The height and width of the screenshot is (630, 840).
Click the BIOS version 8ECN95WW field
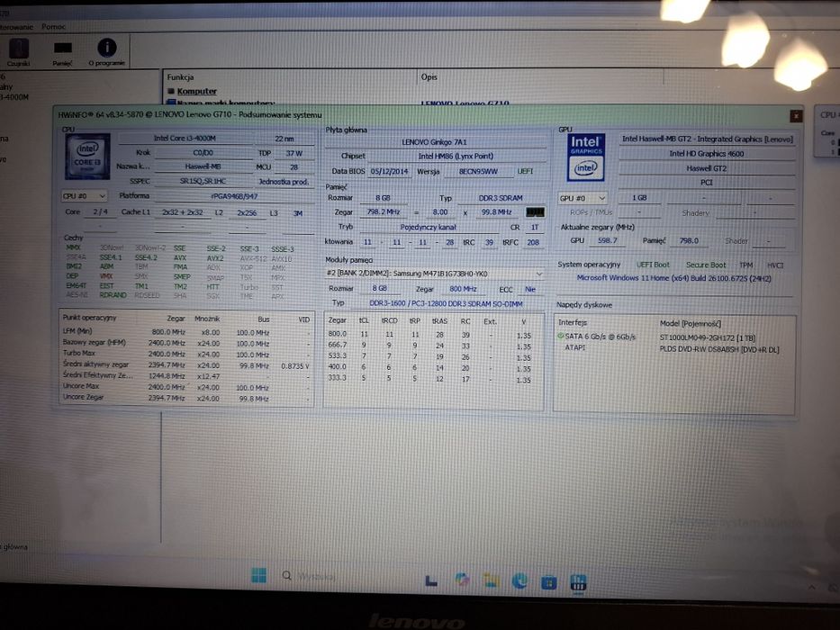(478, 171)
